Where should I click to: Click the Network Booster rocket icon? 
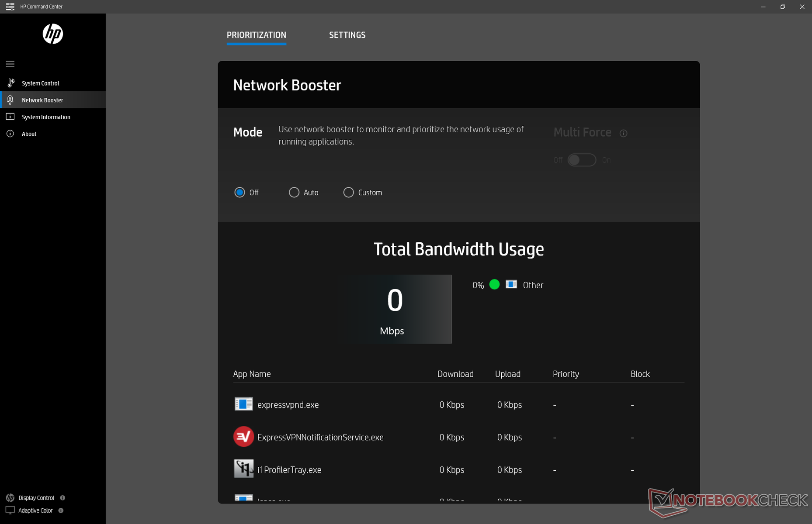point(10,100)
